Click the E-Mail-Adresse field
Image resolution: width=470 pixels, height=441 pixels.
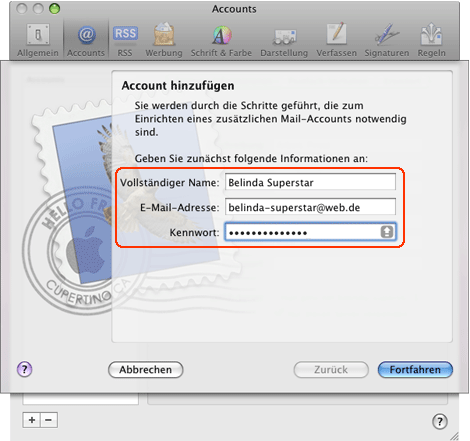(310, 207)
